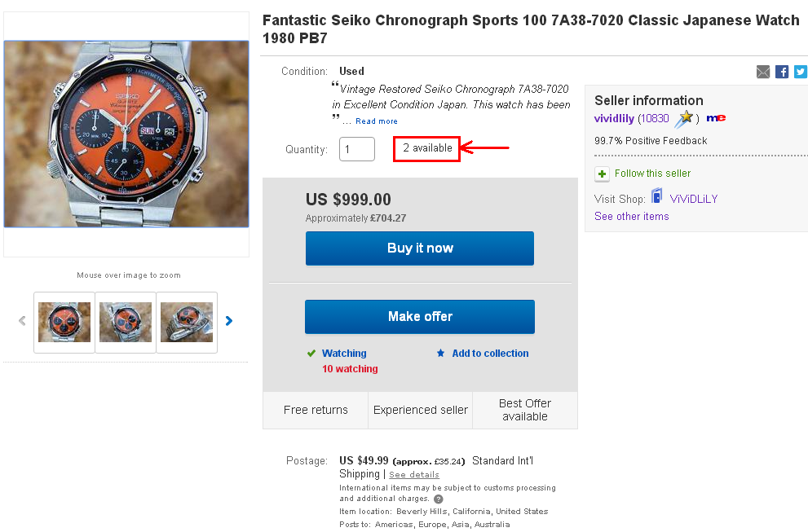The width and height of the screenshot is (808, 532).
Task: Click the quantity input field
Action: (x=356, y=149)
